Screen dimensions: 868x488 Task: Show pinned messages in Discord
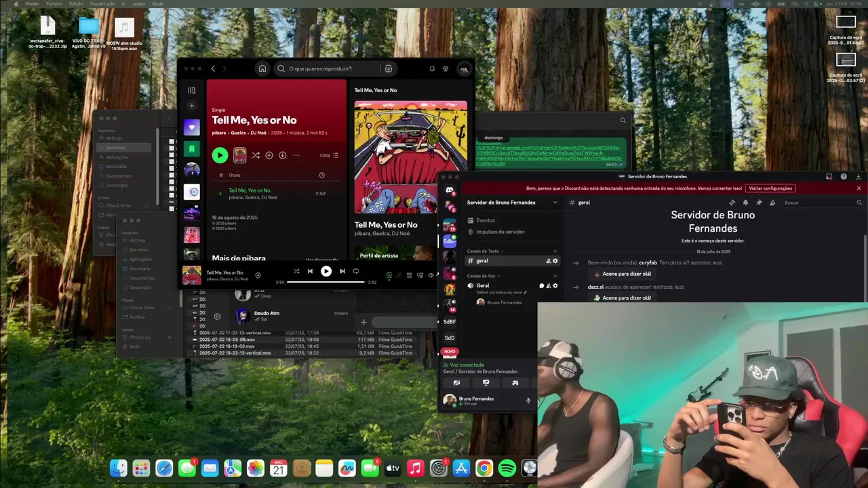point(759,203)
